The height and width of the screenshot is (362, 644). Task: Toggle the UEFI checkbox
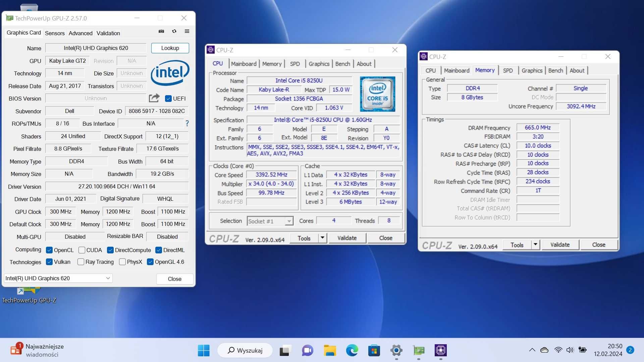click(x=168, y=99)
